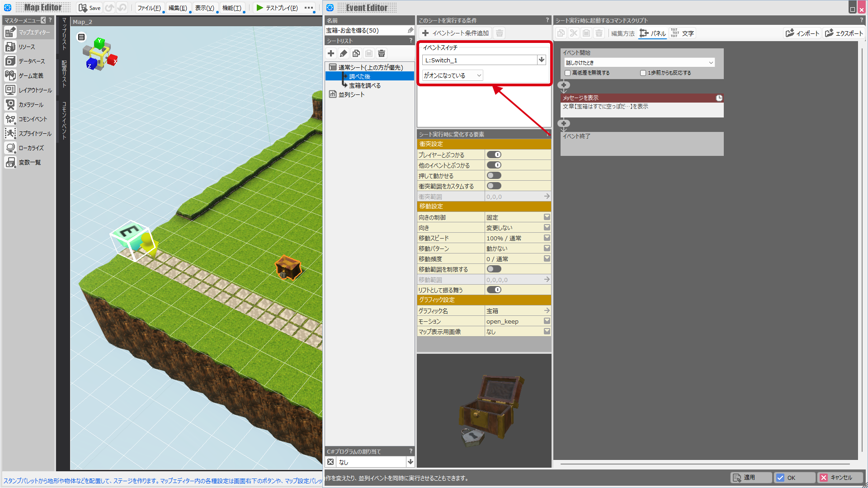868x488 pixels.
Task: Click the treasure chest event on map
Action: [288, 267]
